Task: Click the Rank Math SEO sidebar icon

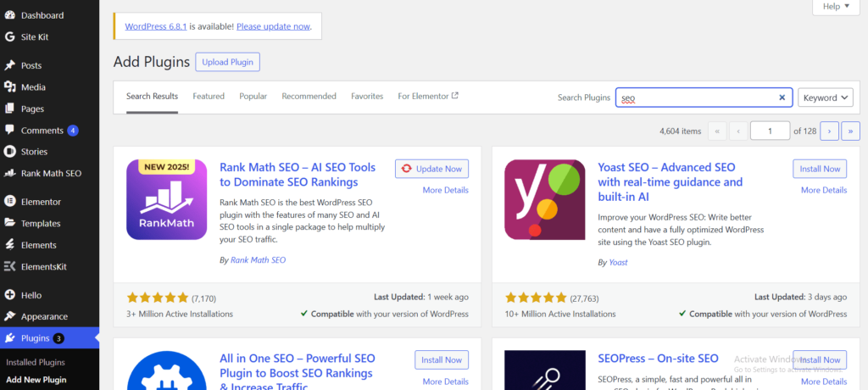Action: [9, 174]
